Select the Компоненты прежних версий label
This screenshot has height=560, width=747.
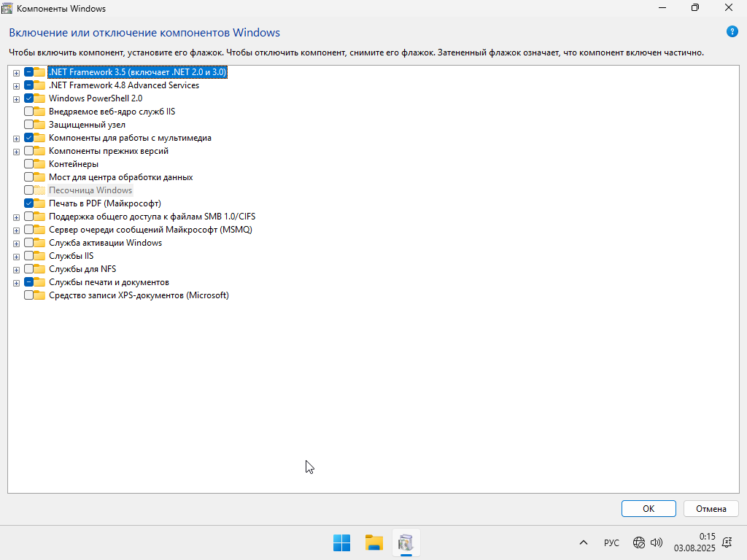pos(109,151)
